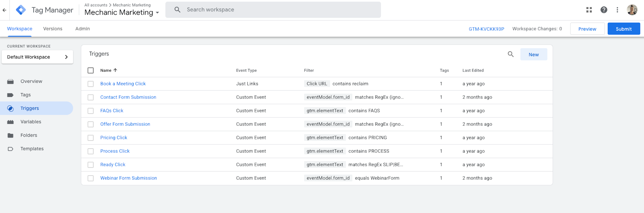The width and height of the screenshot is (644, 213).
Task: Open the Pricing Click trigger
Action: tap(114, 138)
